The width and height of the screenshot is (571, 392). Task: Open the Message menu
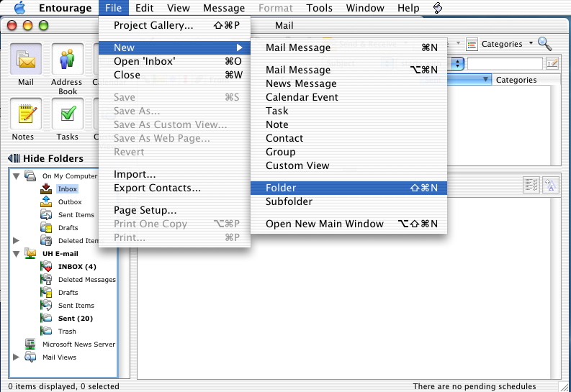pyautogui.click(x=224, y=8)
